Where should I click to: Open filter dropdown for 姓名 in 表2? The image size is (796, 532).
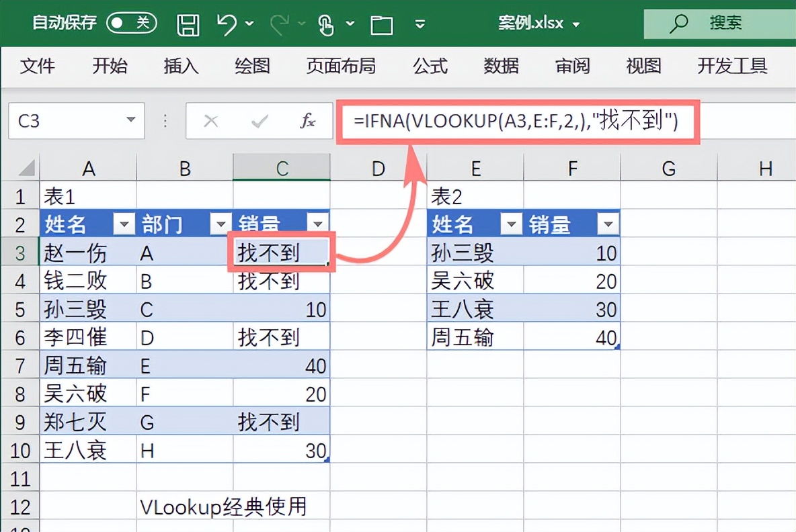[x=511, y=224]
